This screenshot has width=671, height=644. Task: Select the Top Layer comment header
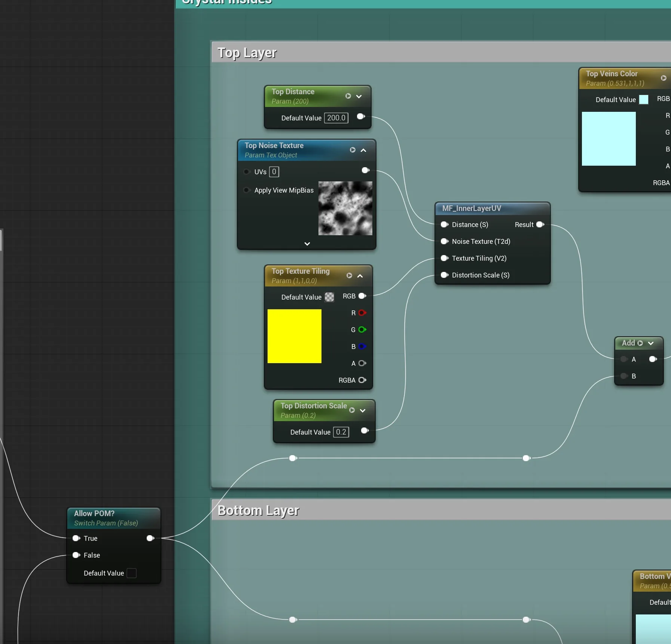441,52
